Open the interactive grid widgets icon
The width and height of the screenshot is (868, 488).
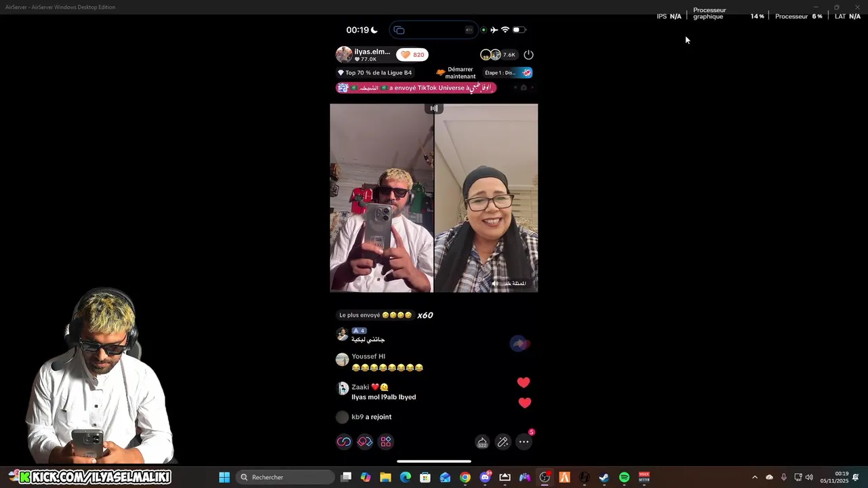coord(386,442)
